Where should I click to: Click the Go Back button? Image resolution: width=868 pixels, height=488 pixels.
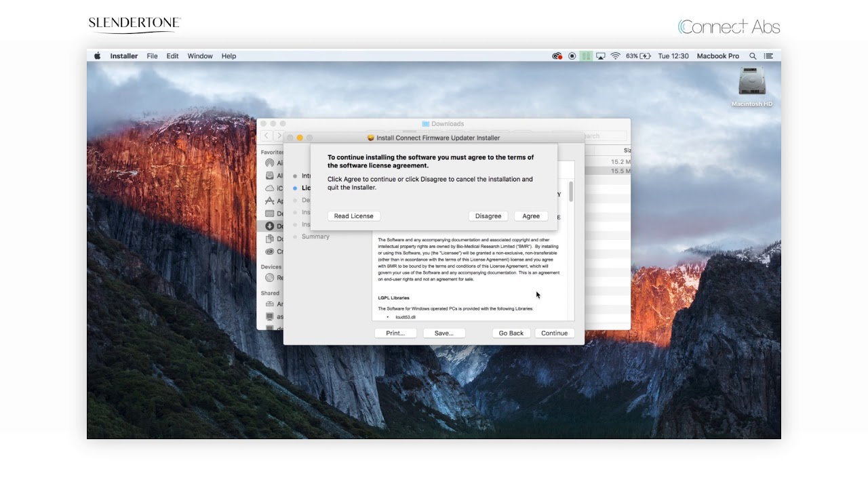(511, 333)
